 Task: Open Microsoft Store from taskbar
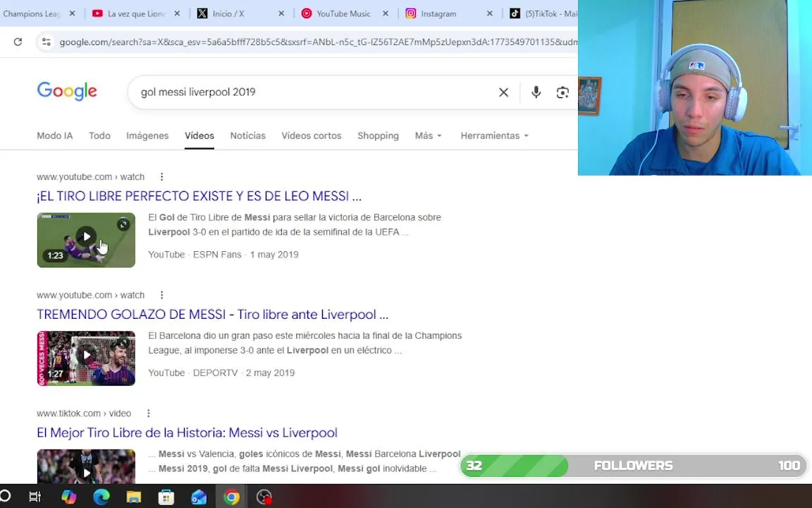[166, 497]
